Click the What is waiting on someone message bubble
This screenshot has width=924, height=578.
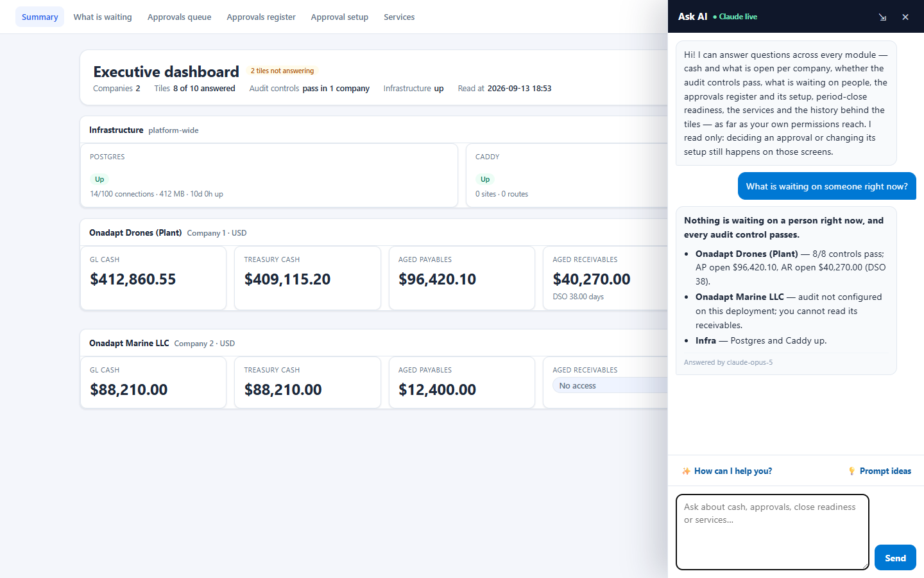826,186
